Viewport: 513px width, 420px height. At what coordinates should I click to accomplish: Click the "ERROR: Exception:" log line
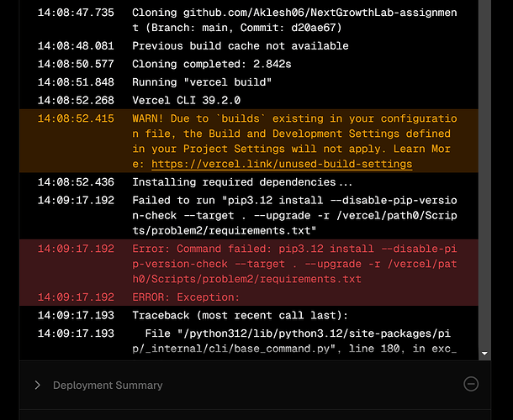pyautogui.click(x=249, y=297)
